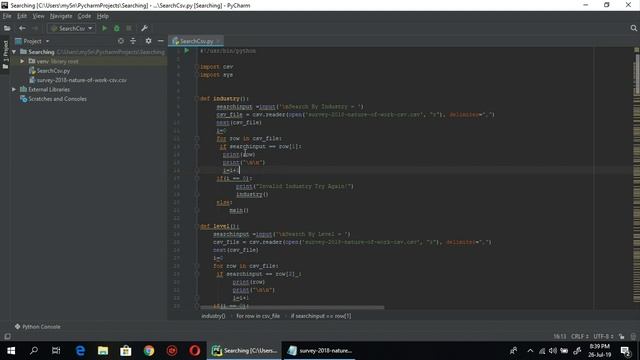Start debugging with the green bug icon
The image size is (640, 360).
point(117,28)
